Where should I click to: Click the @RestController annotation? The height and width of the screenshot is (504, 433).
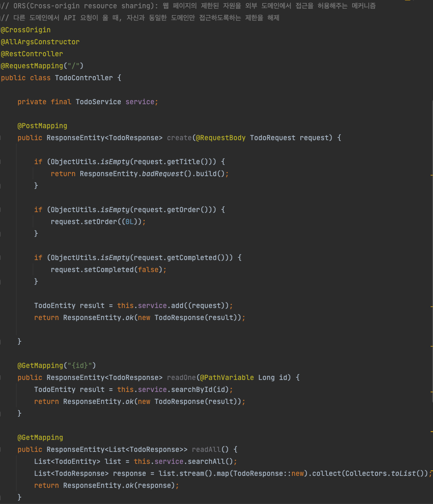[x=32, y=53]
